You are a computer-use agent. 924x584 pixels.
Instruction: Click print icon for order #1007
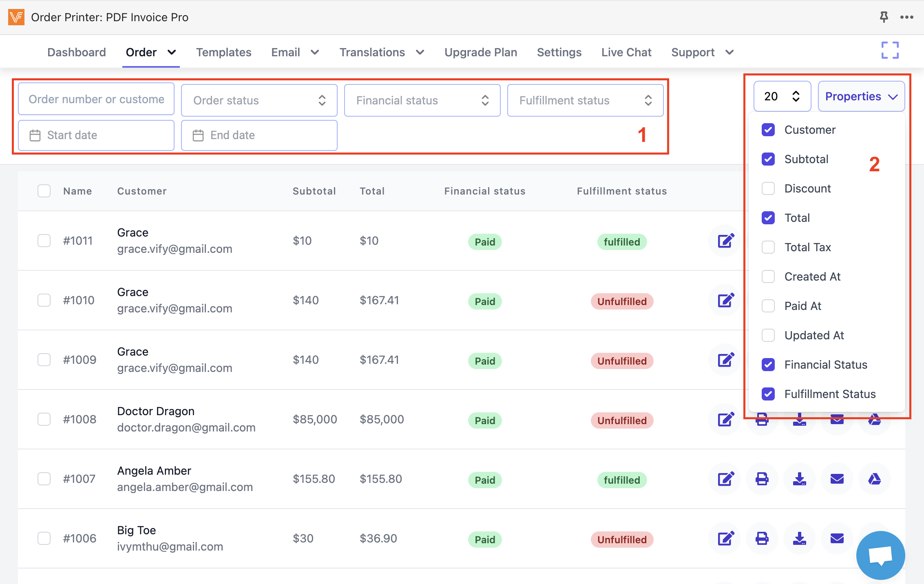tap(762, 479)
